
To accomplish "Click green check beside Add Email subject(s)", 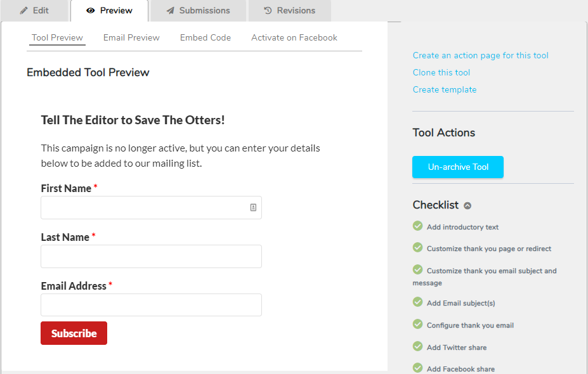I will click(x=417, y=302).
